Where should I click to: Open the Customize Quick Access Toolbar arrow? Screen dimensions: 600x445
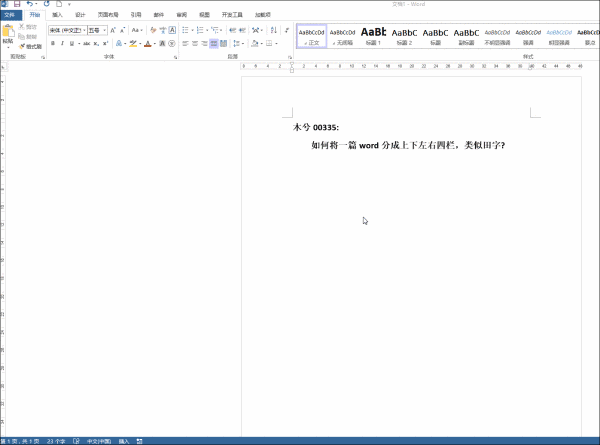coord(69,4)
